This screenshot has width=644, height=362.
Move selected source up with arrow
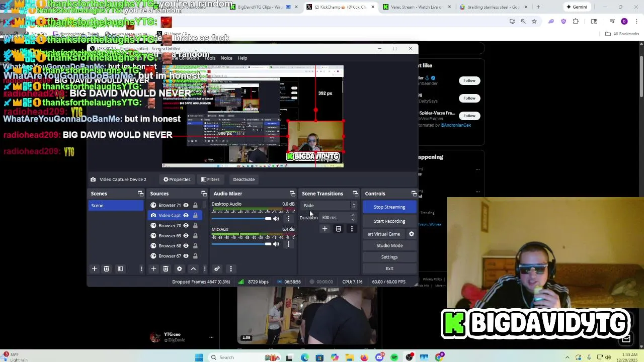(193, 269)
